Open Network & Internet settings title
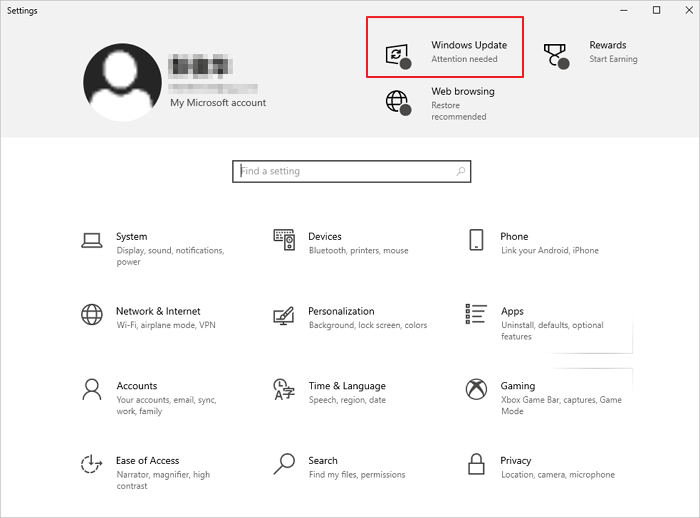The image size is (700, 518). click(158, 311)
